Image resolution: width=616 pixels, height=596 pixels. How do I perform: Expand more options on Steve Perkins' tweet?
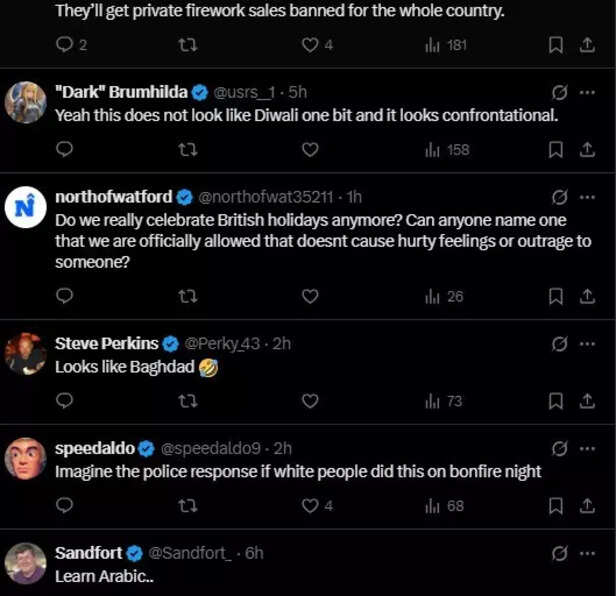[x=588, y=344]
